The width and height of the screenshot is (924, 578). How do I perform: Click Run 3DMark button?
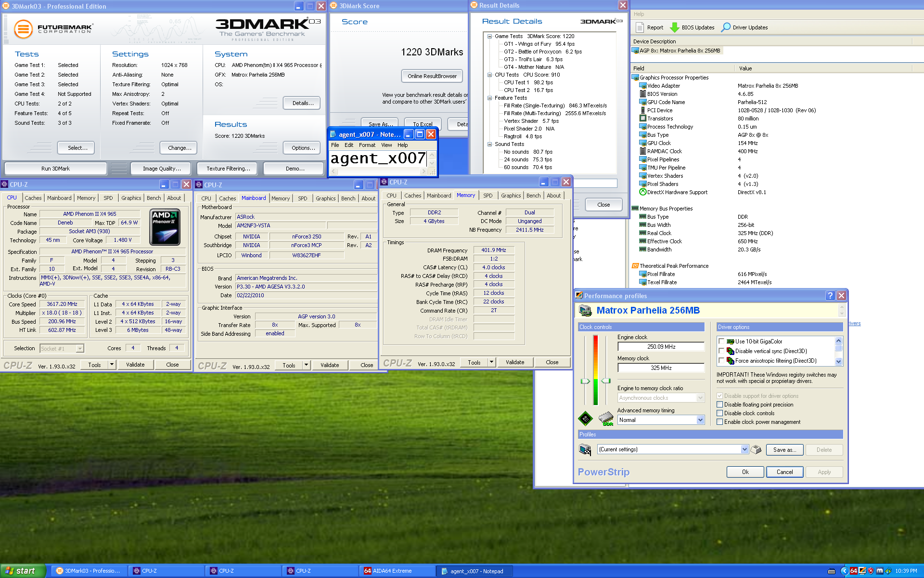(x=55, y=169)
